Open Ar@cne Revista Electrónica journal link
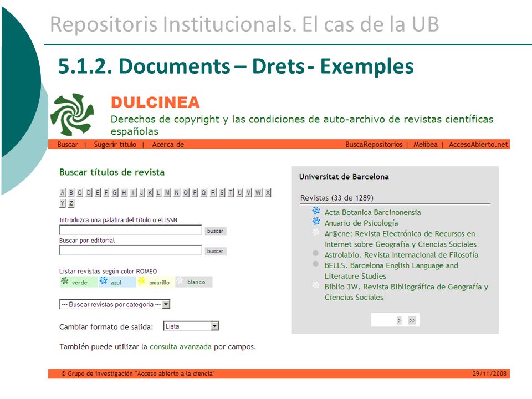Screen dimensions: 532x399 click(400, 239)
